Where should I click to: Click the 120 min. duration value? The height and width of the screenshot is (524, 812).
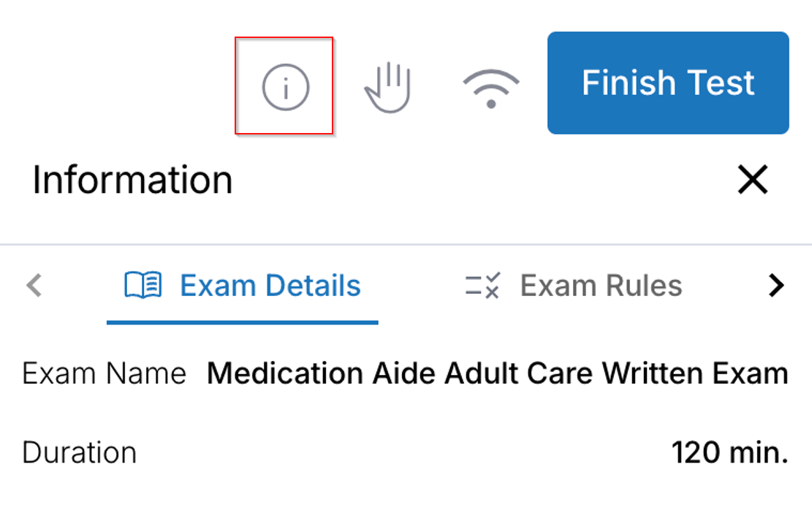[729, 453]
